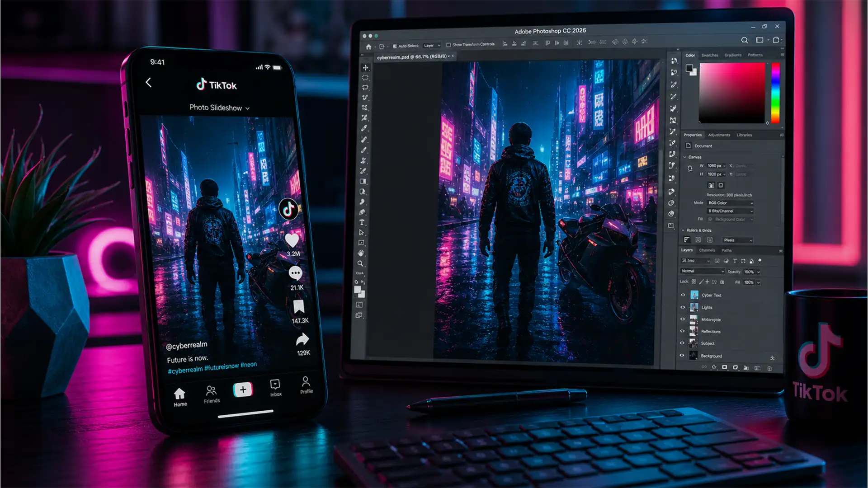The image size is (868, 488).
Task: Switch to the Paths tab
Action: 726,250
